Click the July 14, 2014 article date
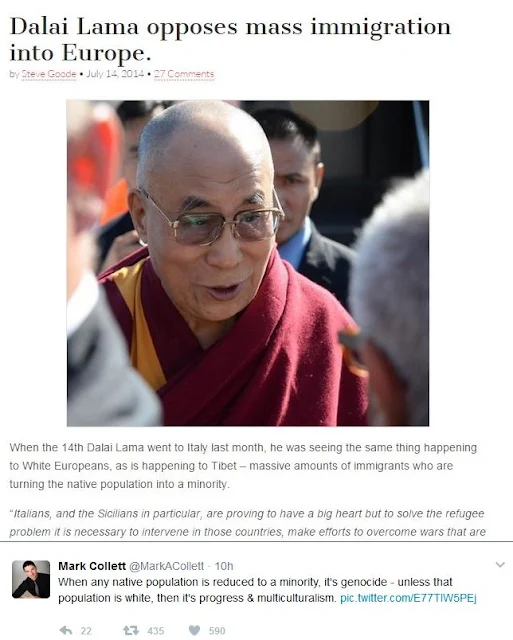Viewport: 513px width, 640px height. pyautogui.click(x=115, y=74)
